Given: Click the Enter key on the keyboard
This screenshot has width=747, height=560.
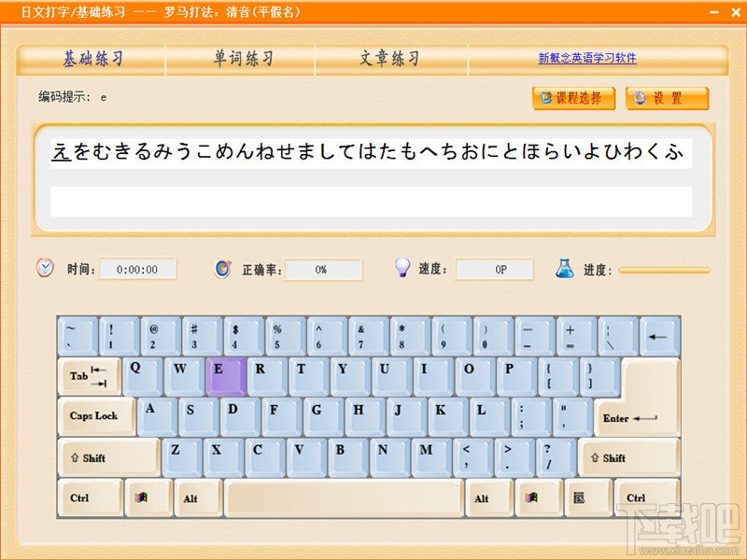Looking at the screenshot, I should (x=637, y=398).
